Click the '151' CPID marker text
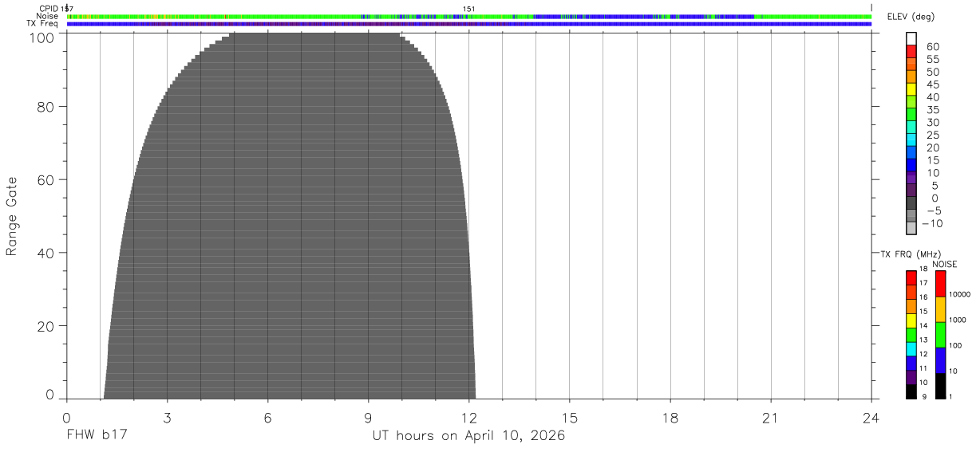The height and width of the screenshot is (452, 980). pyautogui.click(x=469, y=9)
